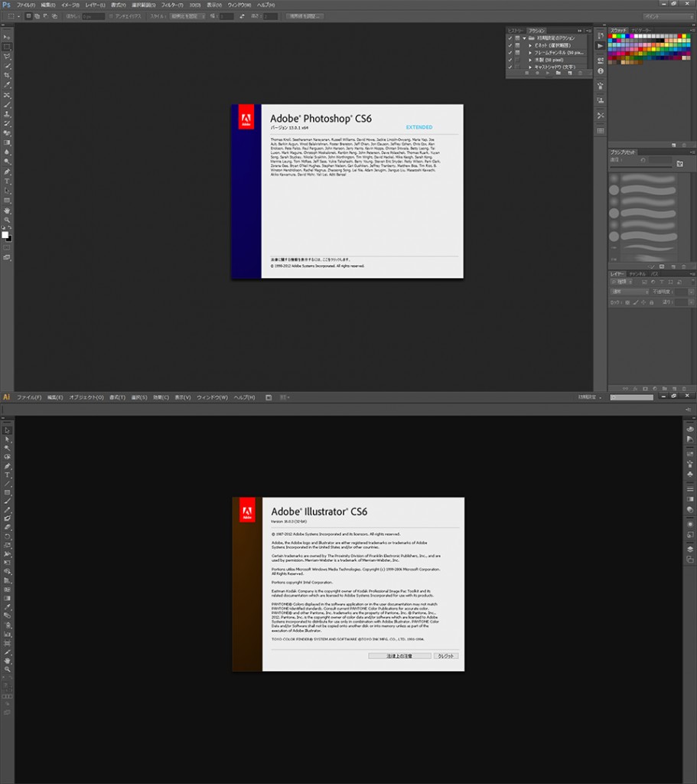Image resolution: width=697 pixels, height=784 pixels.
Task: Toggle the checkmark for フレームチャンネル action
Action: 510,53
